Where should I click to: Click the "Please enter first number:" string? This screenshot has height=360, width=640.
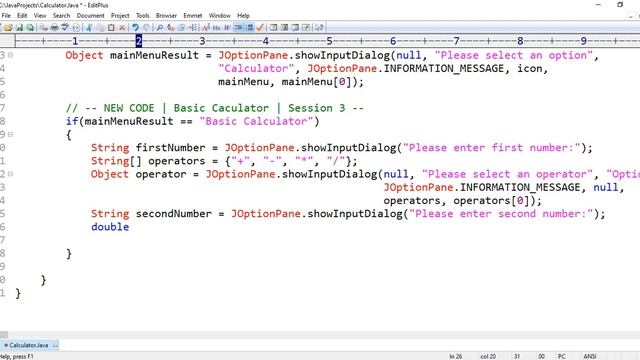pos(492,148)
